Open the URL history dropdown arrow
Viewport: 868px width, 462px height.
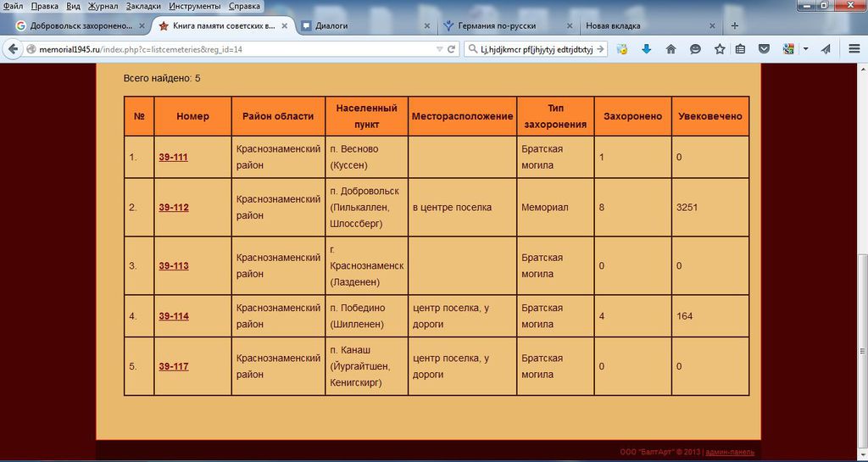click(440, 49)
